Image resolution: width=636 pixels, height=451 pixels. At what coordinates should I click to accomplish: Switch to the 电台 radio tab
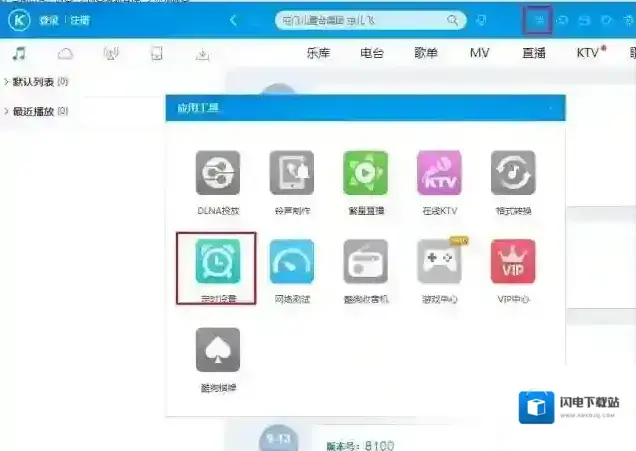[x=372, y=53]
